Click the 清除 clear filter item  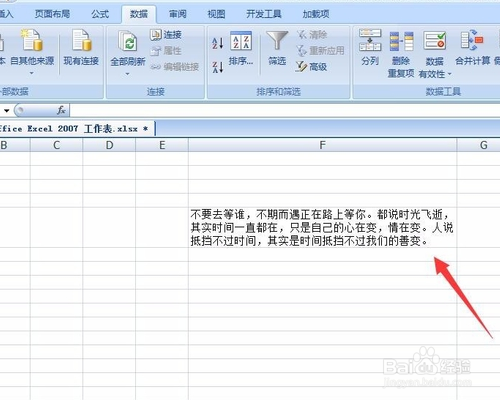click(x=312, y=34)
